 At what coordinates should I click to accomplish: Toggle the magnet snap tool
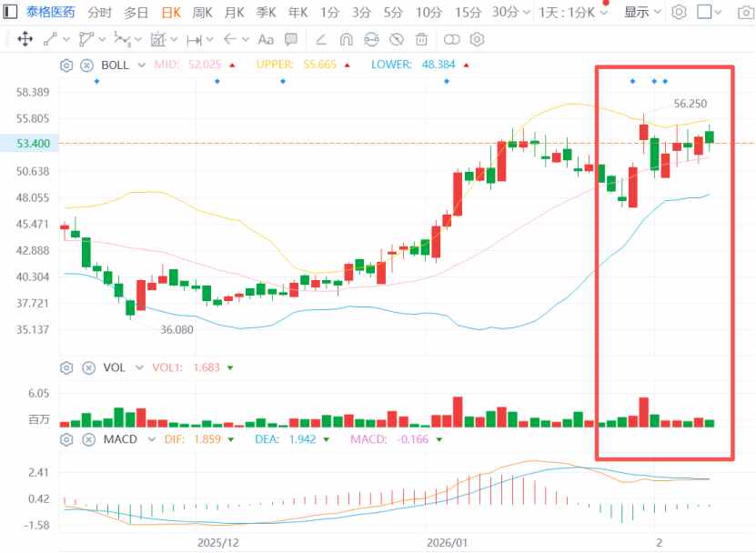click(x=347, y=39)
